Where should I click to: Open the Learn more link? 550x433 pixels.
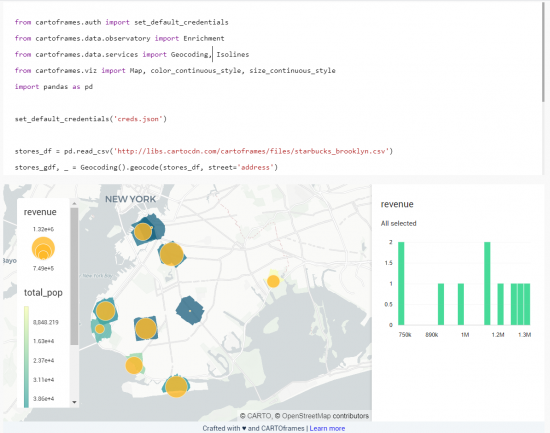click(327, 428)
